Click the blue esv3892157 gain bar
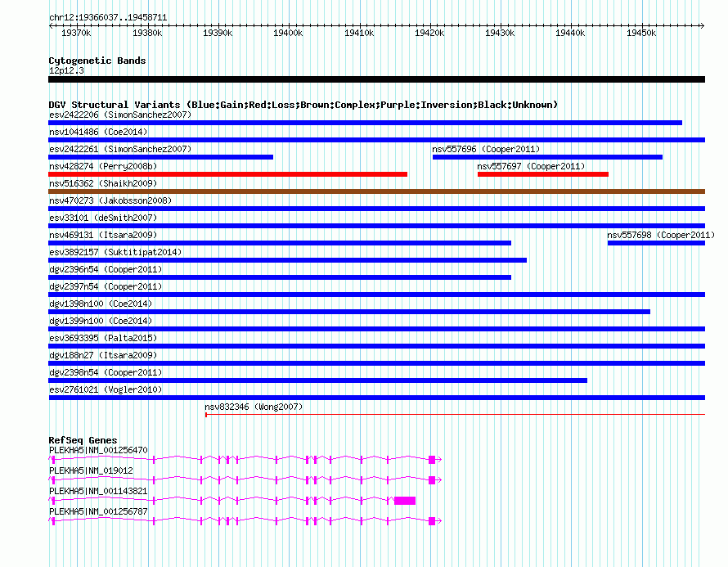The width and height of the screenshot is (728, 567). (287, 260)
